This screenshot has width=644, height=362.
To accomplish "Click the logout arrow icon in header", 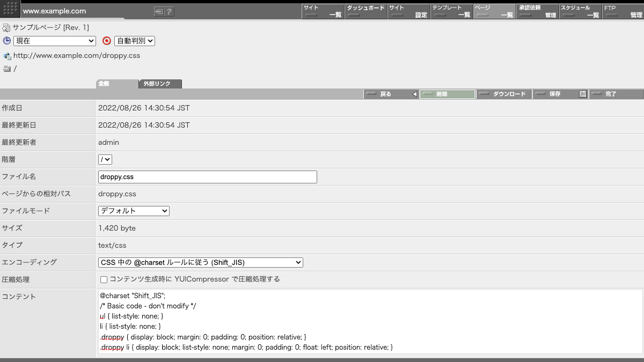I will [x=159, y=11].
